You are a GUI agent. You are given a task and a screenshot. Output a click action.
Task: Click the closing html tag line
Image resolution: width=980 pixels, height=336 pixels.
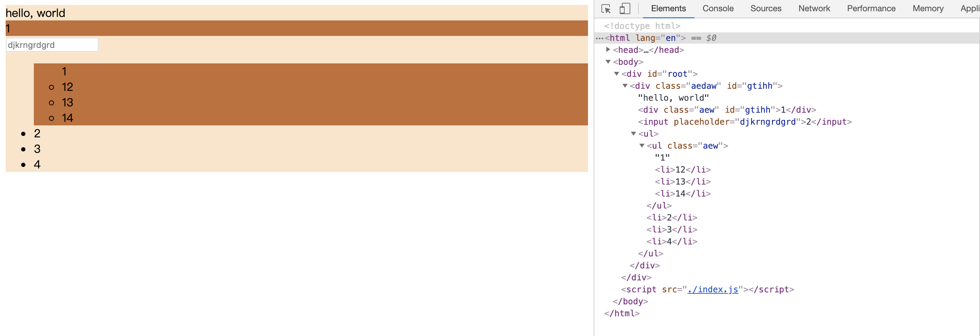(621, 313)
